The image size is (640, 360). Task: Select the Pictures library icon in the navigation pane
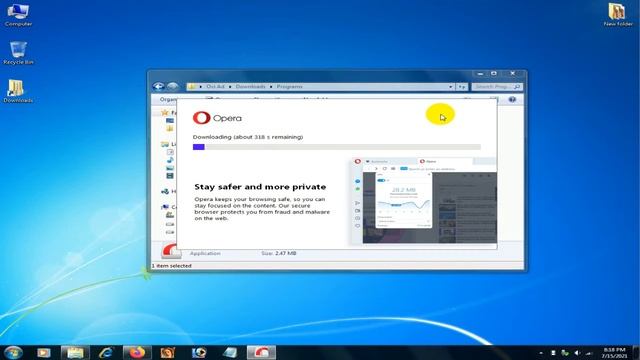point(170,168)
